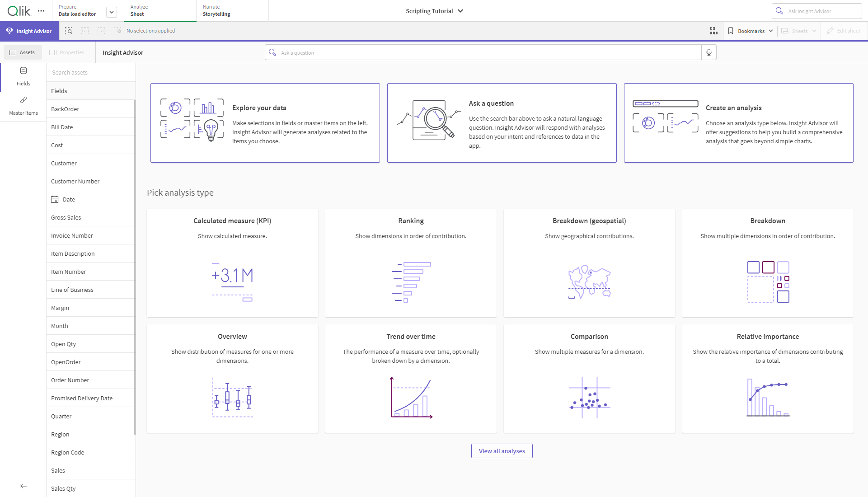Expand the Sheets dropdown panel
The width and height of the screenshot is (868, 497).
pos(801,31)
